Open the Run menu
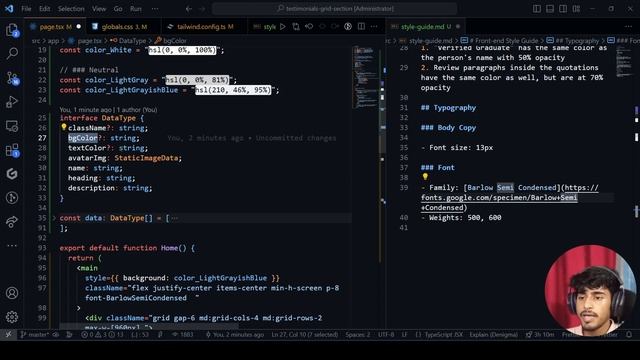640x360 pixels. tap(136, 9)
